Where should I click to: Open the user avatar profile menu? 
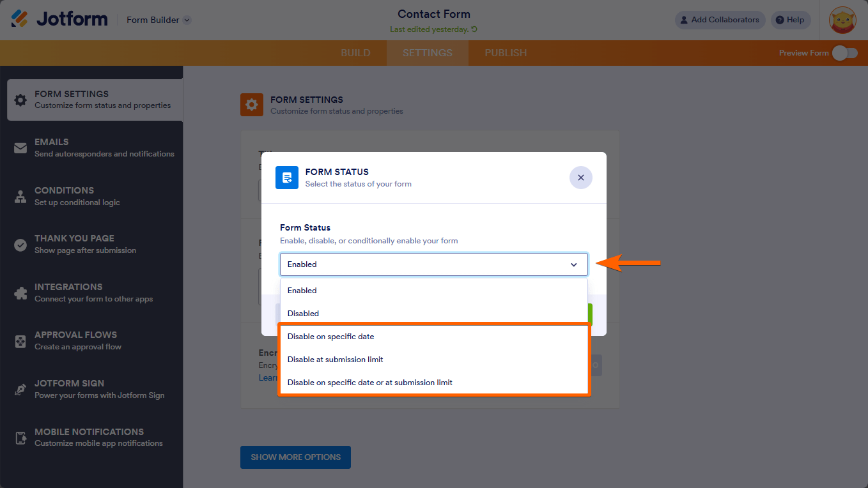point(842,20)
